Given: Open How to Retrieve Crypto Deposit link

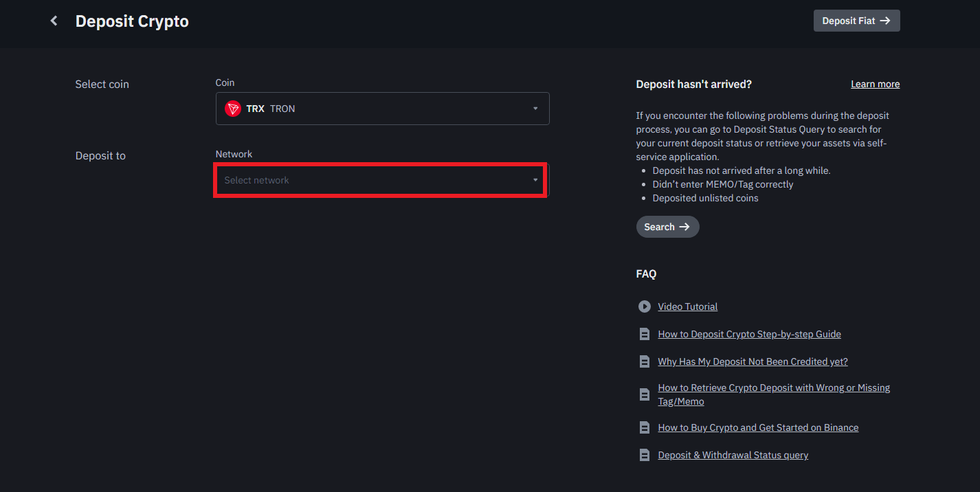Looking at the screenshot, I should click(x=774, y=394).
